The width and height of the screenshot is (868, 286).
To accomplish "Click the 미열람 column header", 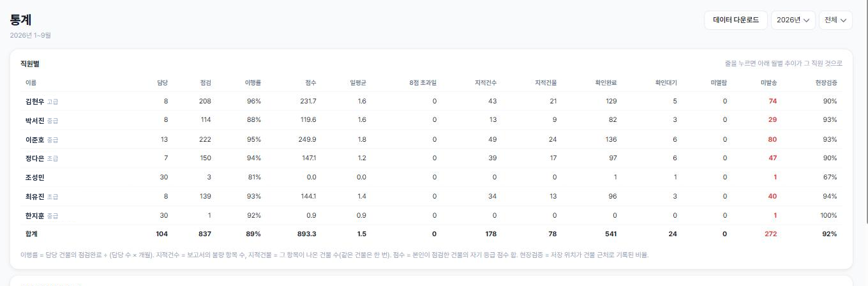I will point(719,83).
